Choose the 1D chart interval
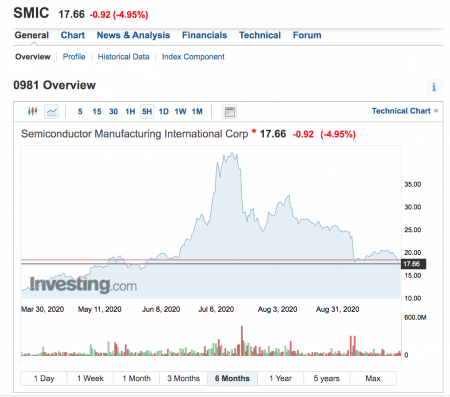Image resolution: width=450 pixels, height=397 pixels. click(164, 112)
